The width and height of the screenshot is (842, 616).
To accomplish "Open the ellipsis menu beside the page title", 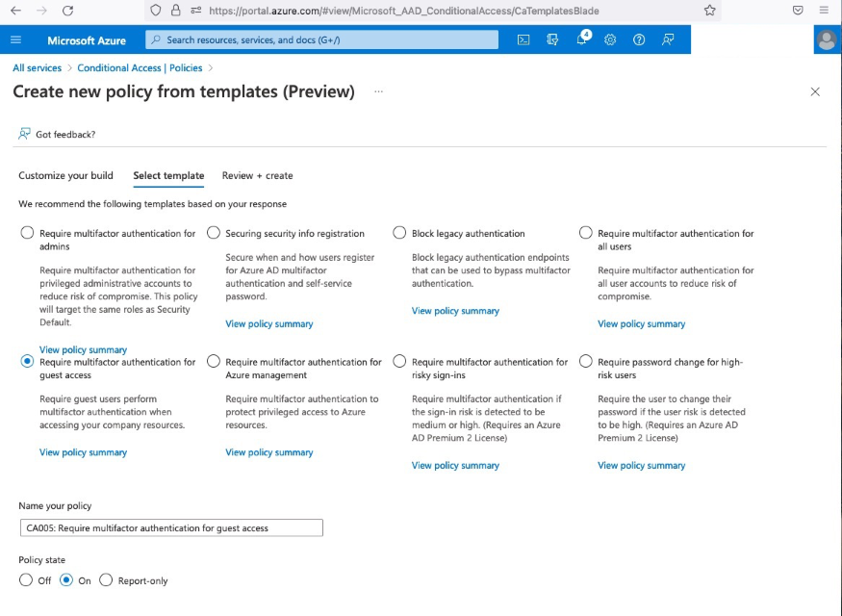I will pos(378,91).
